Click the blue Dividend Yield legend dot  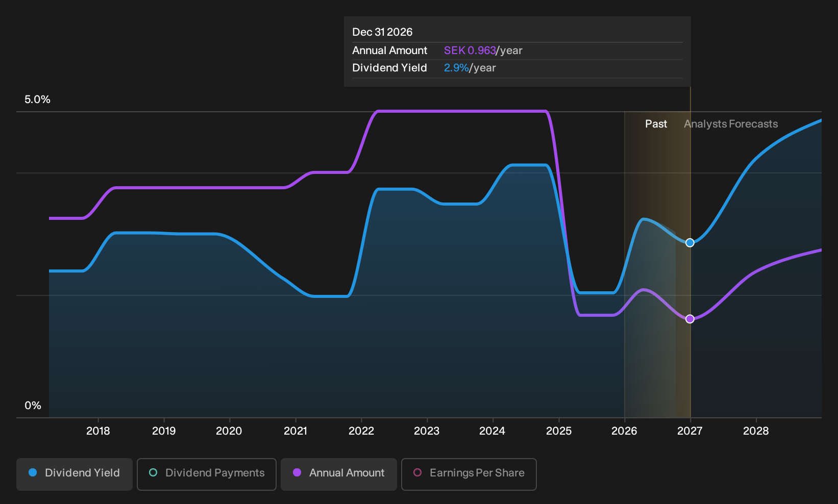click(x=33, y=473)
